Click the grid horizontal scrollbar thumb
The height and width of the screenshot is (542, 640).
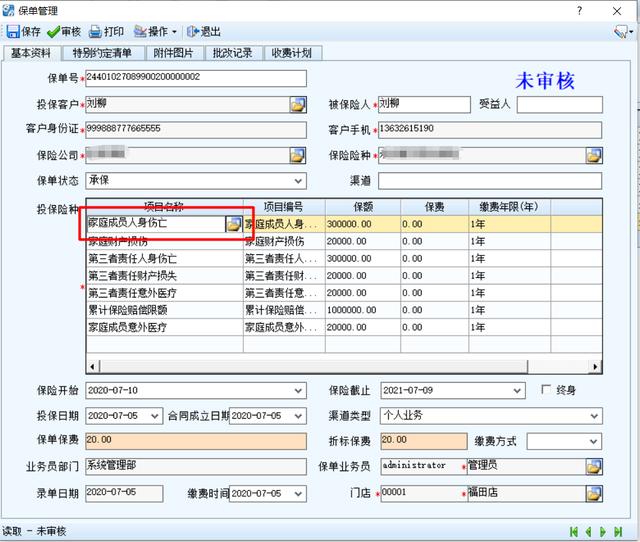[313, 367]
